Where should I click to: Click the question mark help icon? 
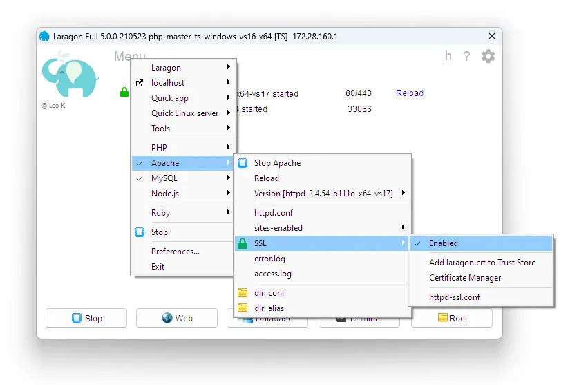[x=466, y=57]
